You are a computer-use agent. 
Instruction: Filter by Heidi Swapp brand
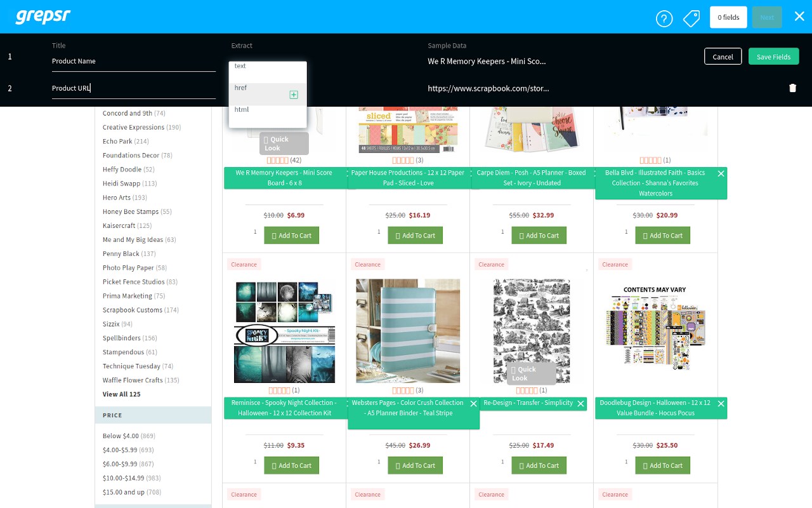(x=129, y=184)
